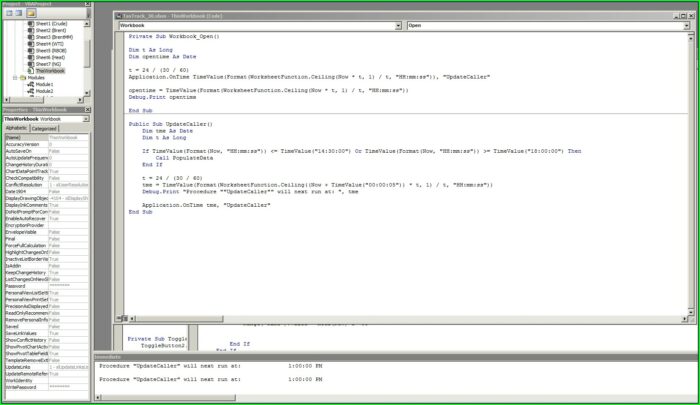This screenshot has height=405, width=700.
Task: Click first Immediate window output line
Action: (210, 366)
